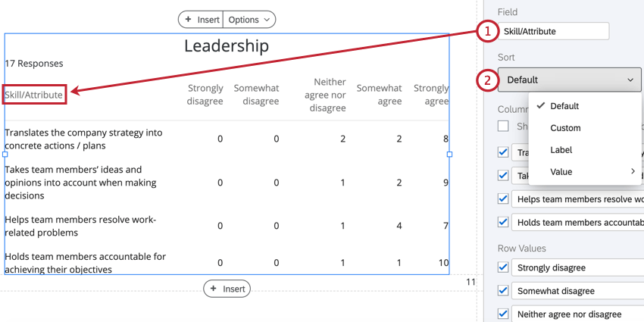
Task: Click the left resize handle of table
Action: [5, 154]
